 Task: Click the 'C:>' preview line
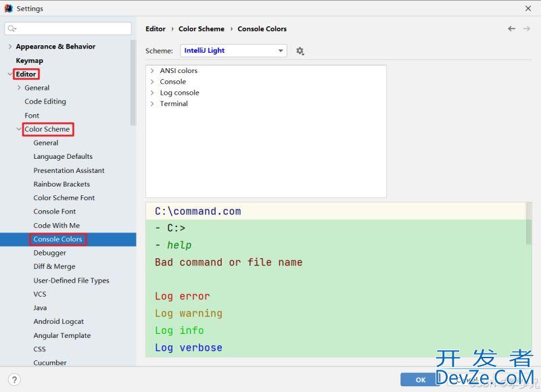click(x=176, y=228)
